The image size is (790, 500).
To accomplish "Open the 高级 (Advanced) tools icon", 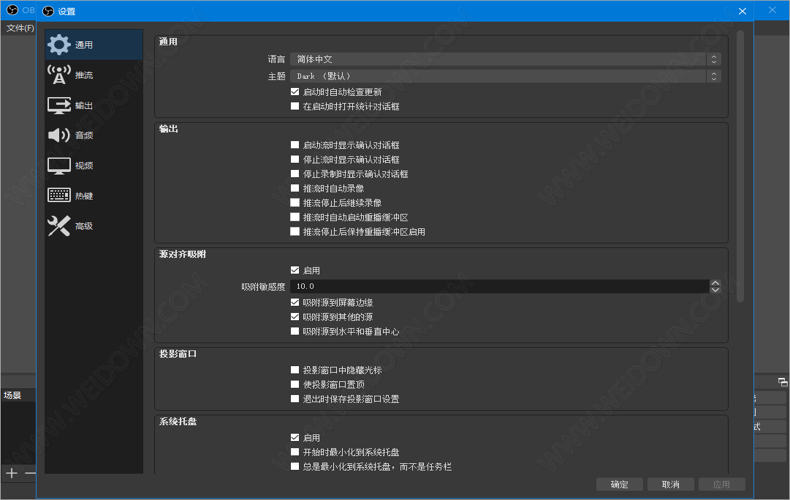I will click(59, 226).
